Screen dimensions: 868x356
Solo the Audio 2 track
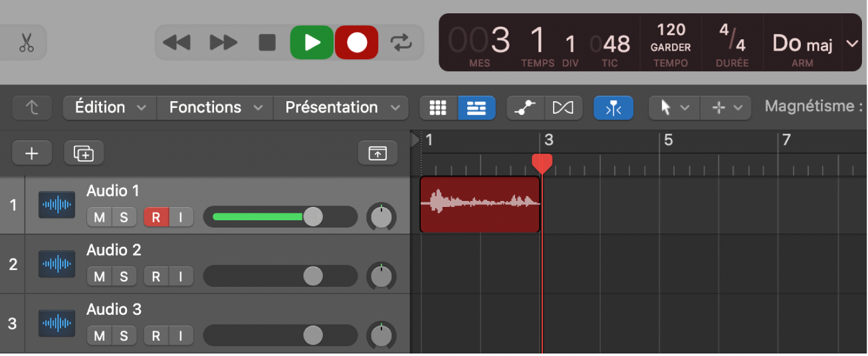click(124, 276)
